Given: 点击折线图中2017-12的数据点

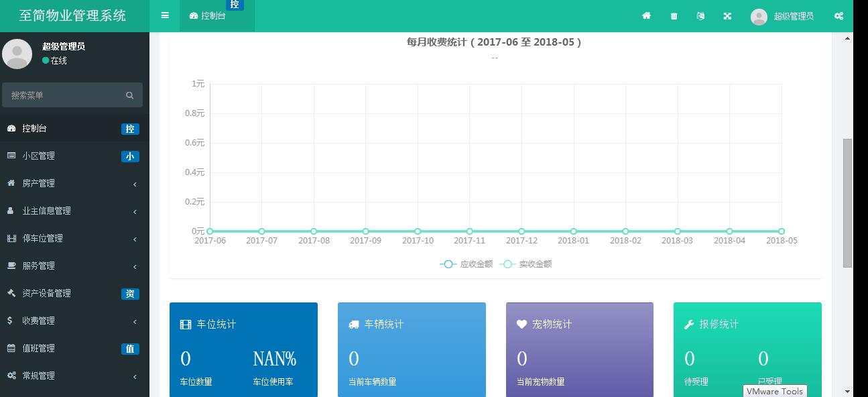Looking at the screenshot, I should pyautogui.click(x=521, y=231).
